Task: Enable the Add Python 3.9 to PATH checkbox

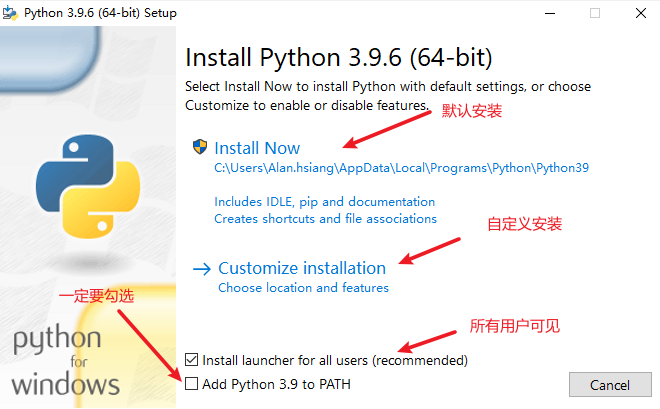Action: [191, 383]
